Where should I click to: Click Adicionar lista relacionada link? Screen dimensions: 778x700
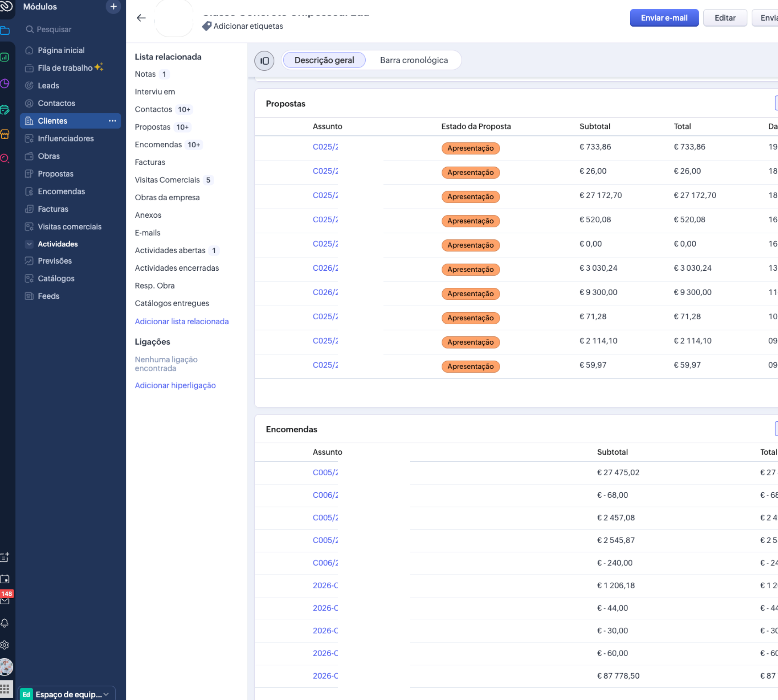pos(182,321)
